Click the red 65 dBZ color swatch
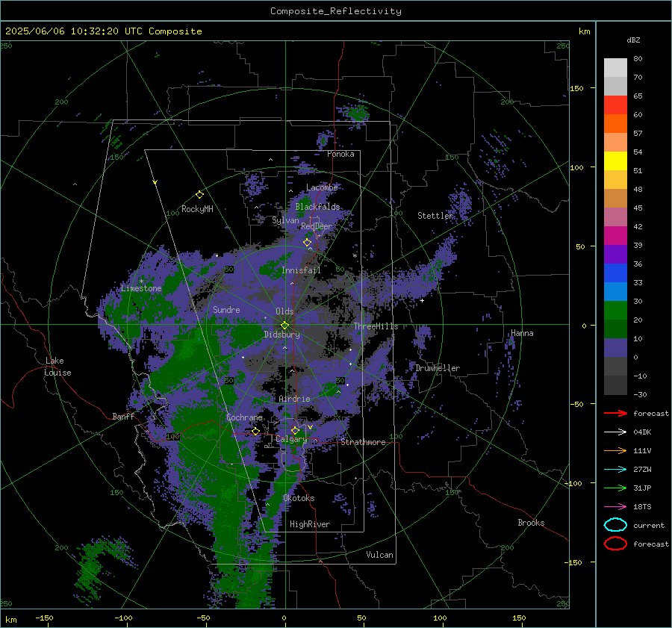 615,105
